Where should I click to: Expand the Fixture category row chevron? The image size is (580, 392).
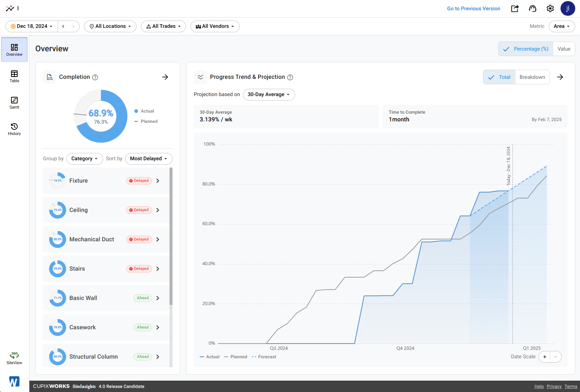[158, 181]
